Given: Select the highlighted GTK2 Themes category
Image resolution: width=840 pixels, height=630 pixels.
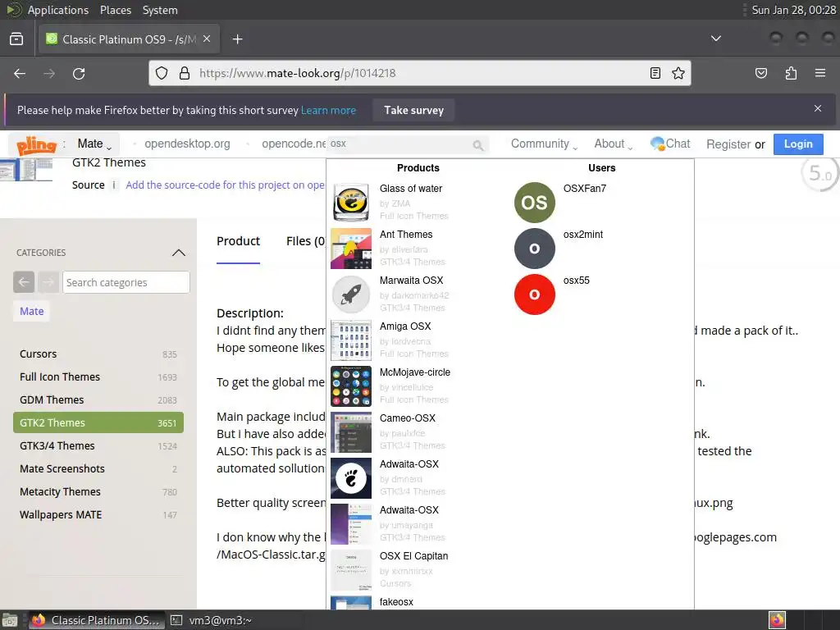Looking at the screenshot, I should tap(98, 422).
